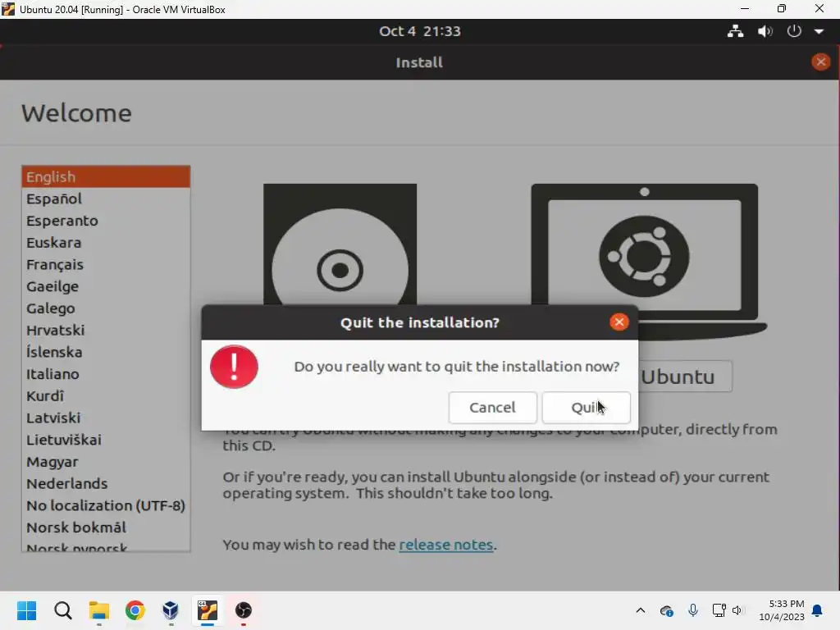The height and width of the screenshot is (630, 840).
Task: Click the cloud sync tray icon
Action: click(x=666, y=610)
